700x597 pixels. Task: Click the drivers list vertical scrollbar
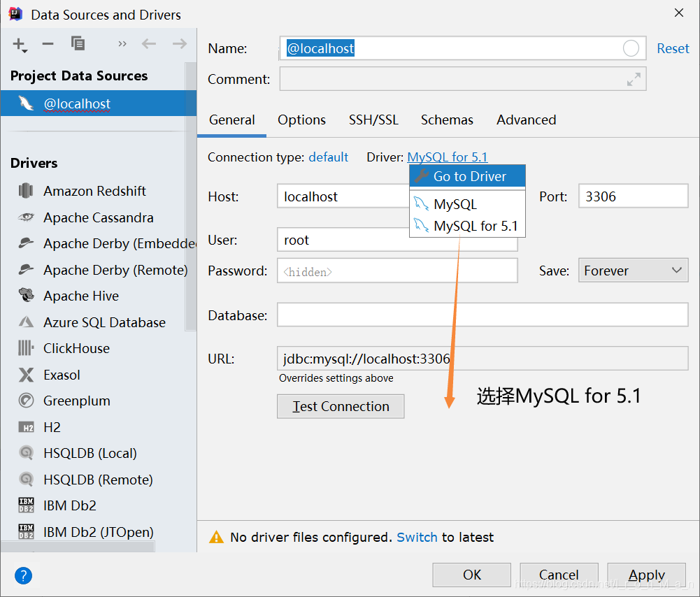pyautogui.click(x=191, y=196)
